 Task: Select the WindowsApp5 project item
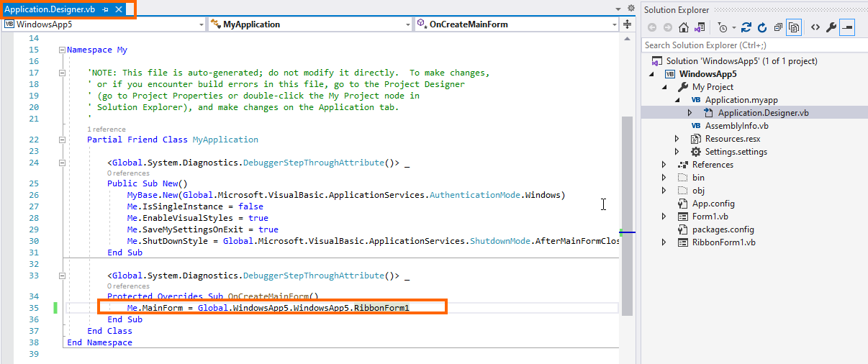pyautogui.click(x=707, y=74)
